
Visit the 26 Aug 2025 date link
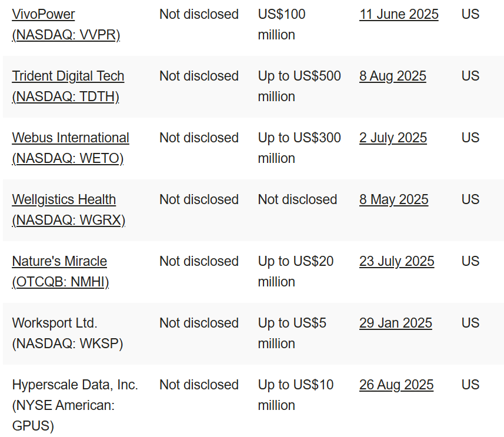[x=396, y=385]
